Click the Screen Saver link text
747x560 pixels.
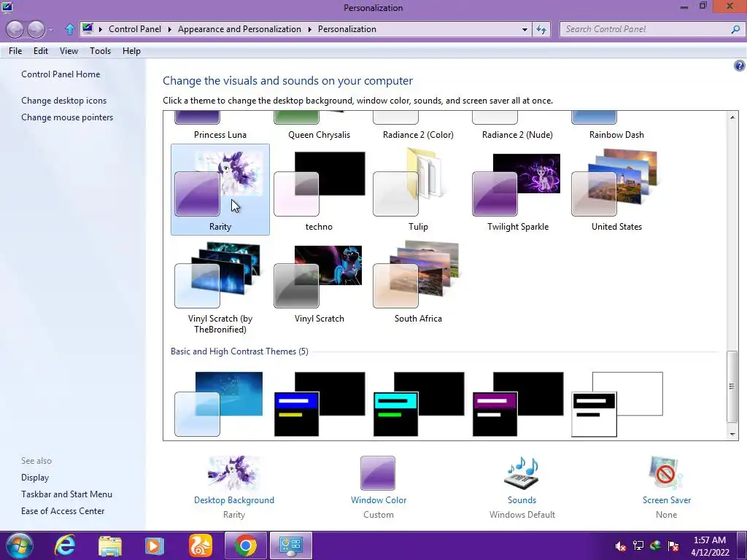pyautogui.click(x=667, y=500)
